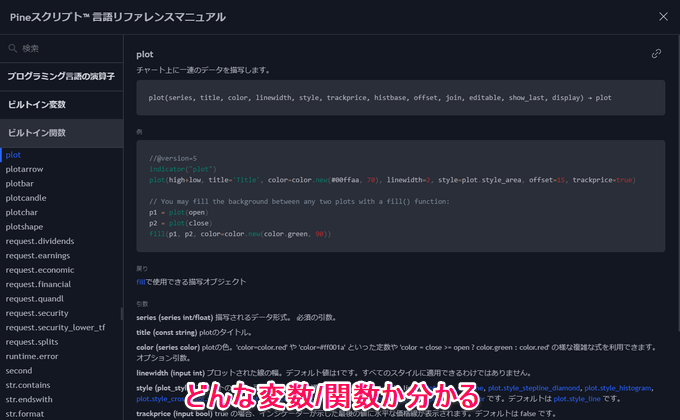The height and width of the screenshot is (420, 680).
Task: Open the plotbar function entry
Action: point(20,184)
